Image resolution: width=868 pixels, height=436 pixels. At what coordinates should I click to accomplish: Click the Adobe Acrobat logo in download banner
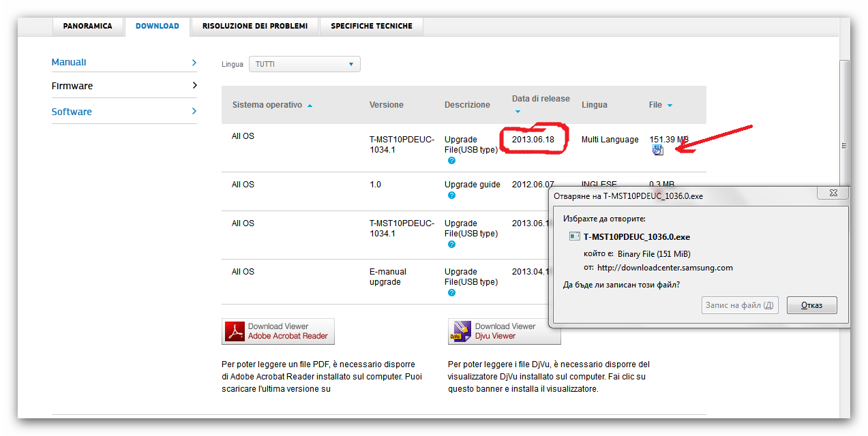tap(235, 331)
